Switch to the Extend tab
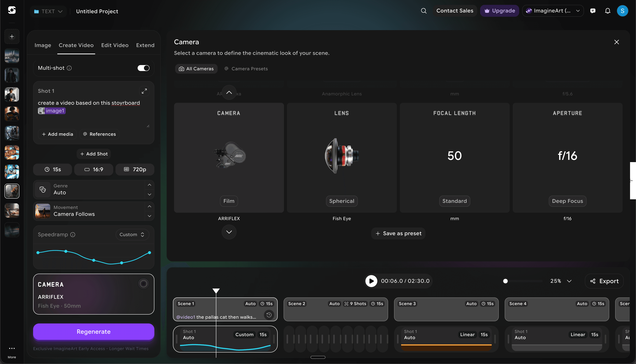The height and width of the screenshot is (364, 636). (145, 45)
